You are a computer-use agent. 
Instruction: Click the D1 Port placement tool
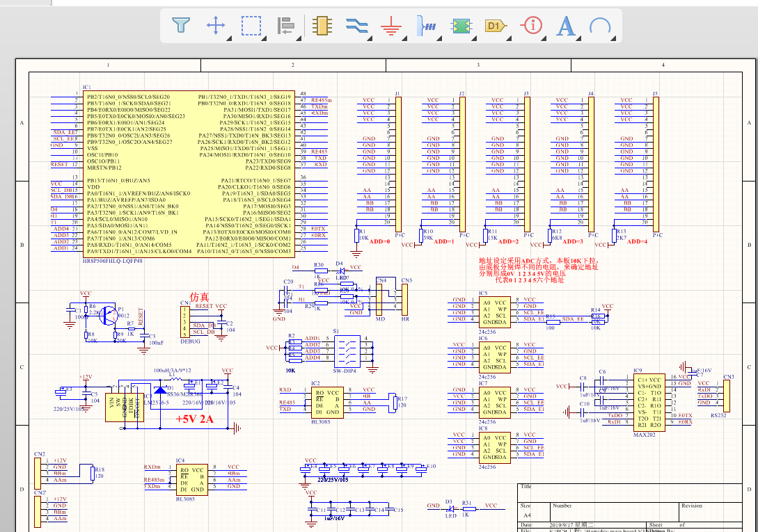pyautogui.click(x=495, y=26)
